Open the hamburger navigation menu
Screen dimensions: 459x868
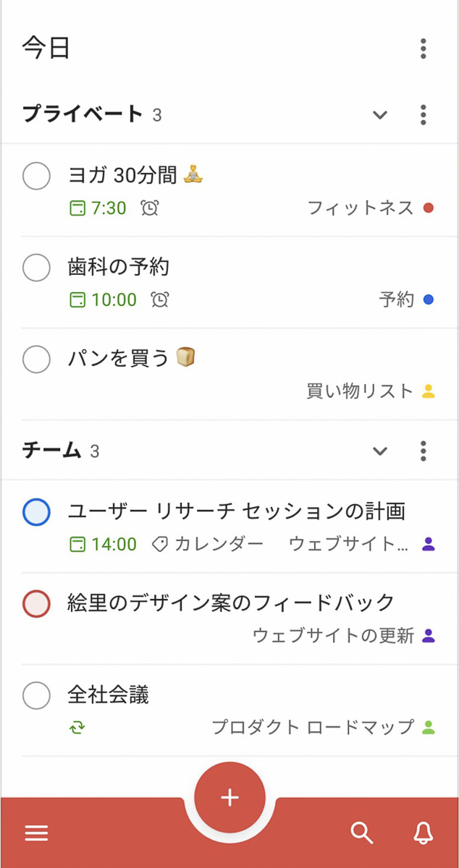36,833
